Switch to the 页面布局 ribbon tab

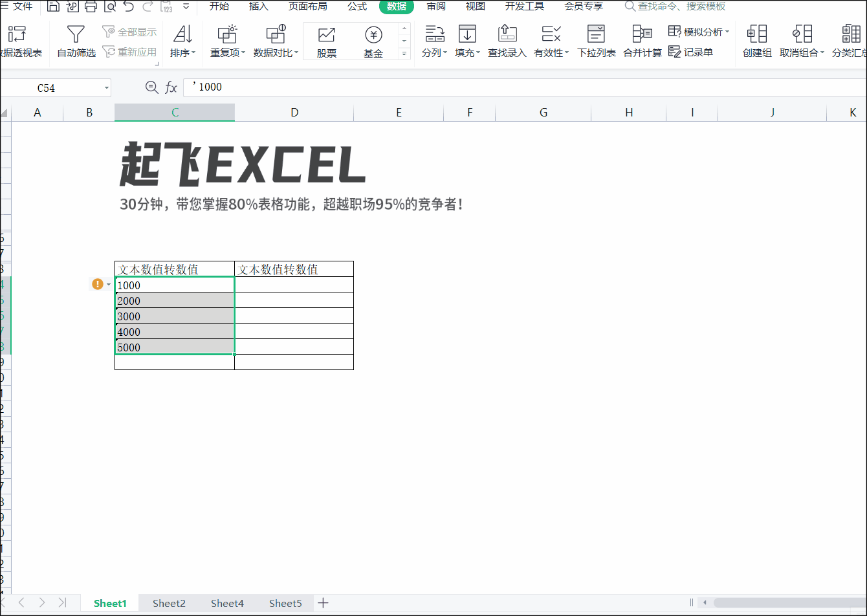[x=307, y=6]
